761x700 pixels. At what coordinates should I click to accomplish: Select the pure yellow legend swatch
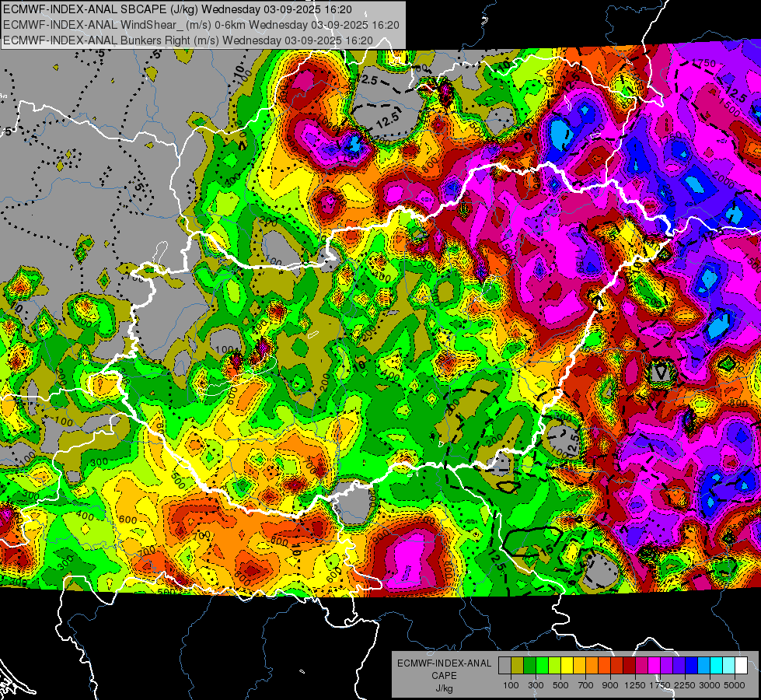[567, 666]
